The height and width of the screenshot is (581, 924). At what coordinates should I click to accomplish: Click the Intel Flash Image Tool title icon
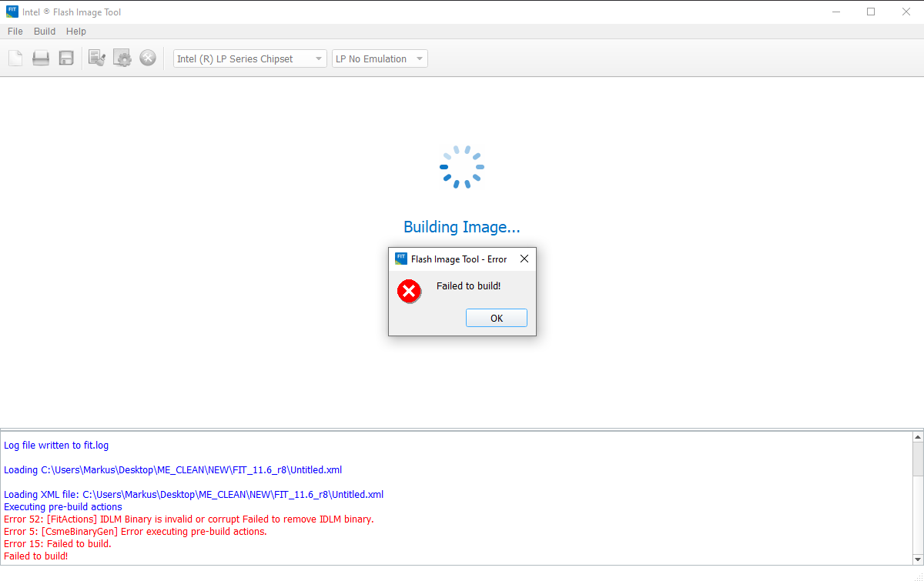[x=12, y=12]
